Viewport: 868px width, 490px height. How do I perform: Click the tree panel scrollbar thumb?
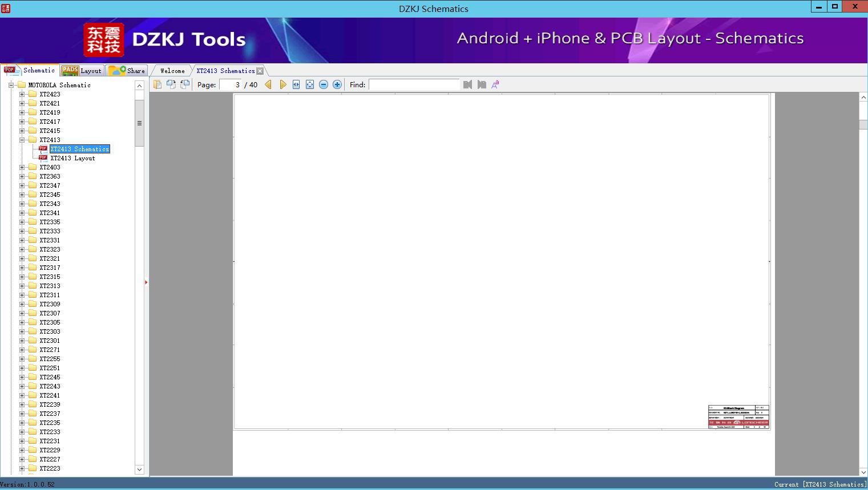tap(139, 123)
